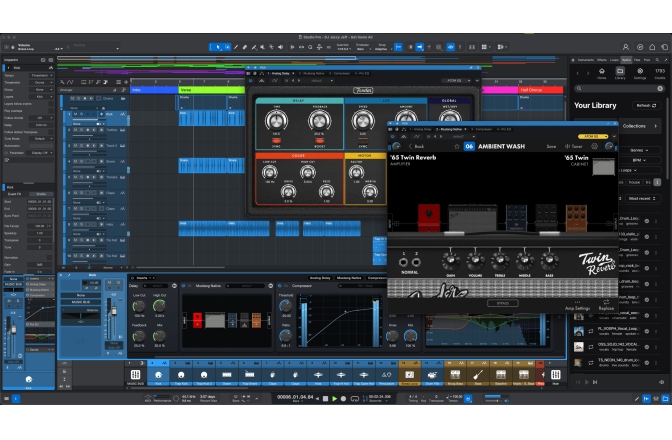The image size is (672, 440).
Task: Toggle the metronome button in the transport bar
Action: click(468, 398)
